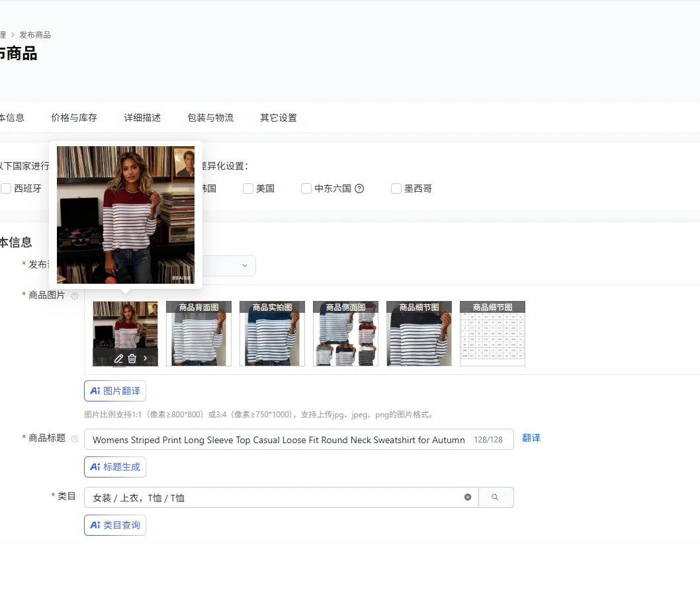This screenshot has height=590, width=700.
Task: Click the question mark icon beside 中东六国
Action: tap(360, 189)
